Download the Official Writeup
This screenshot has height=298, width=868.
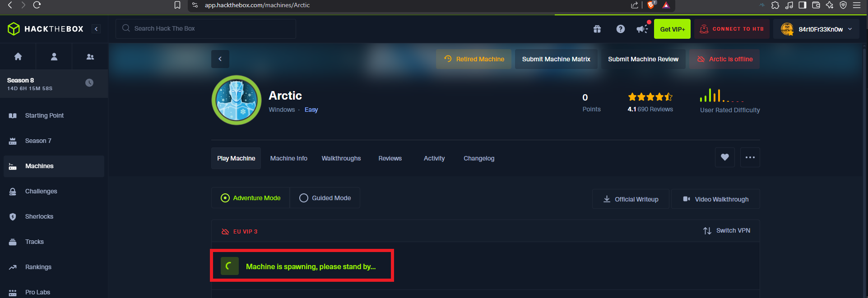631,199
